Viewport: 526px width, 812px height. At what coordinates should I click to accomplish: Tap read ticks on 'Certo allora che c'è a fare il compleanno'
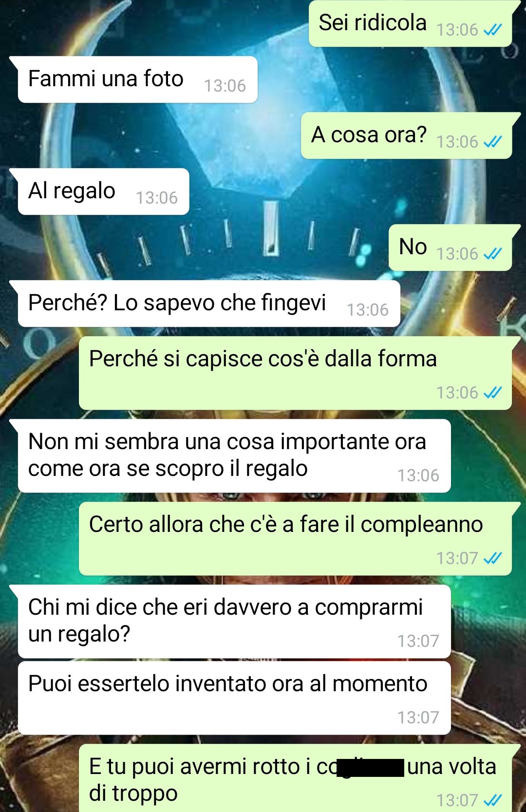[492, 559]
